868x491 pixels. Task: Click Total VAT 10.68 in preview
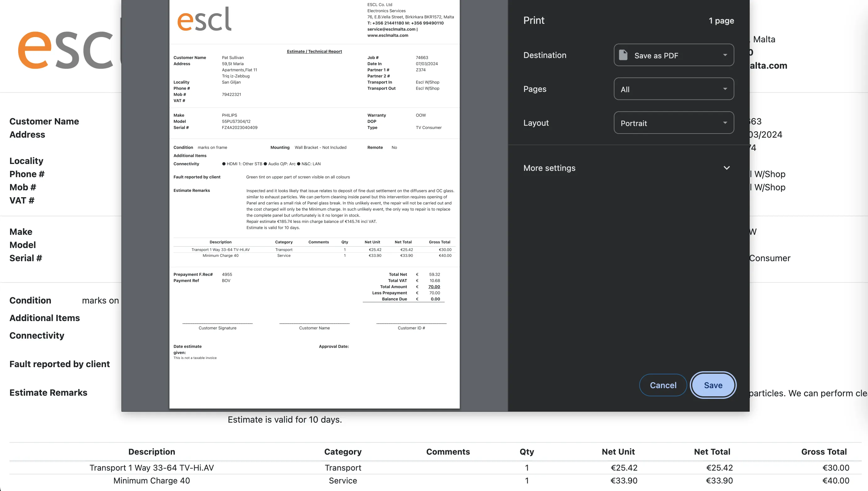435,281
